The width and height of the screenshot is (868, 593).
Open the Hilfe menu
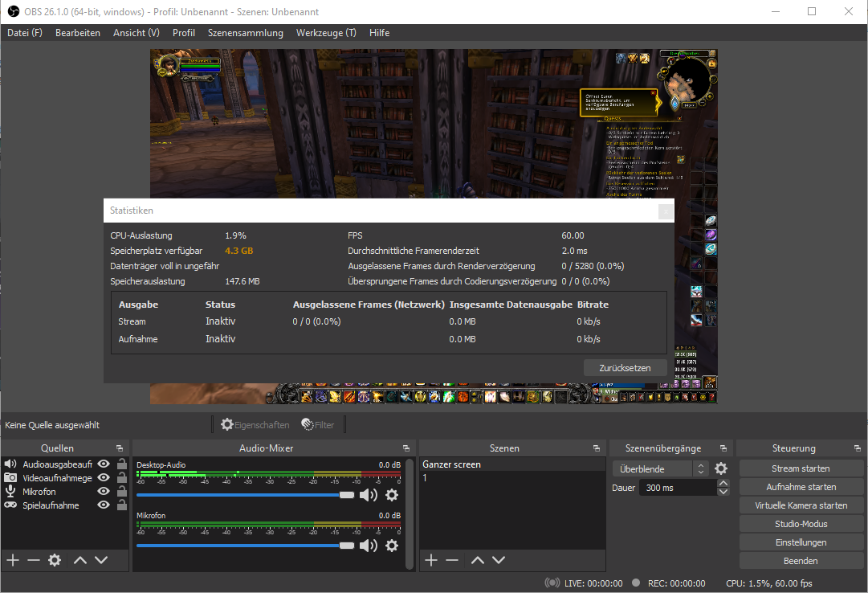(x=379, y=33)
